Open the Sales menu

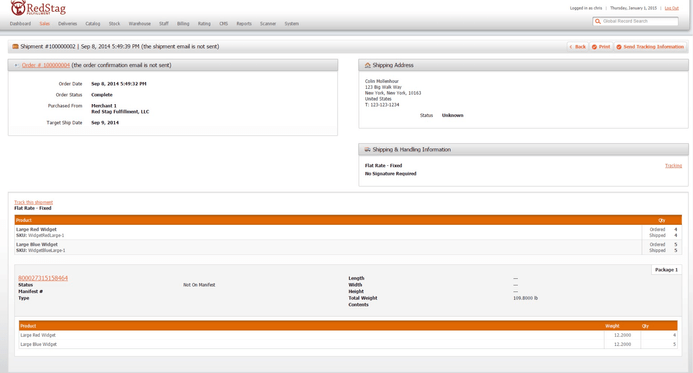(x=45, y=24)
